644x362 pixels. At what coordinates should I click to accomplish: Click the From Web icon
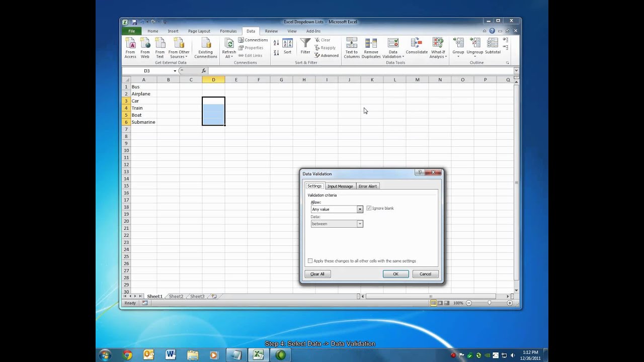(145, 48)
